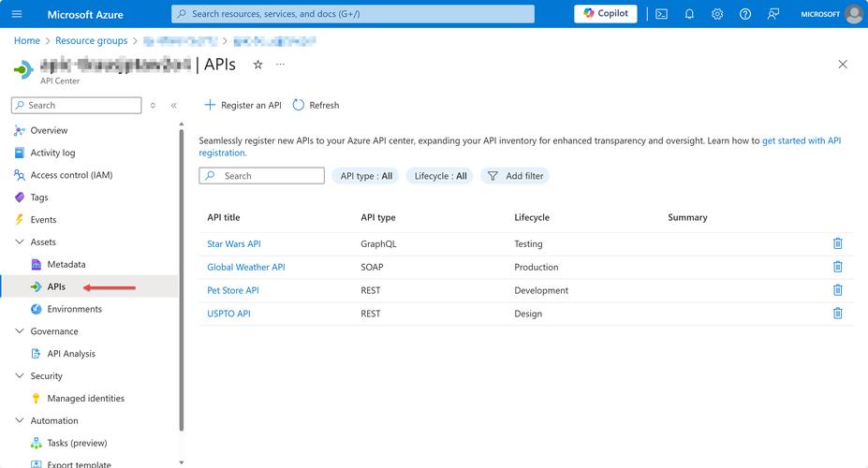Click the API list Search field
The width and height of the screenshot is (868, 468).
[261, 176]
